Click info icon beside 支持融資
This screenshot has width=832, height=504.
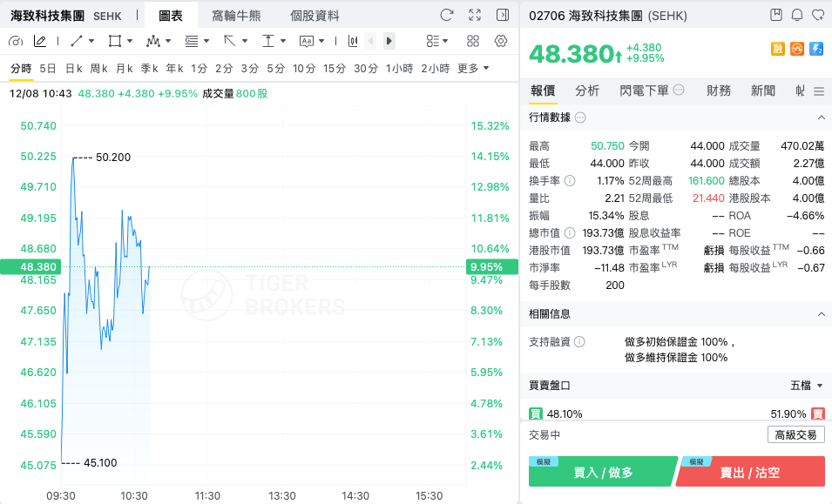pyautogui.click(x=580, y=342)
